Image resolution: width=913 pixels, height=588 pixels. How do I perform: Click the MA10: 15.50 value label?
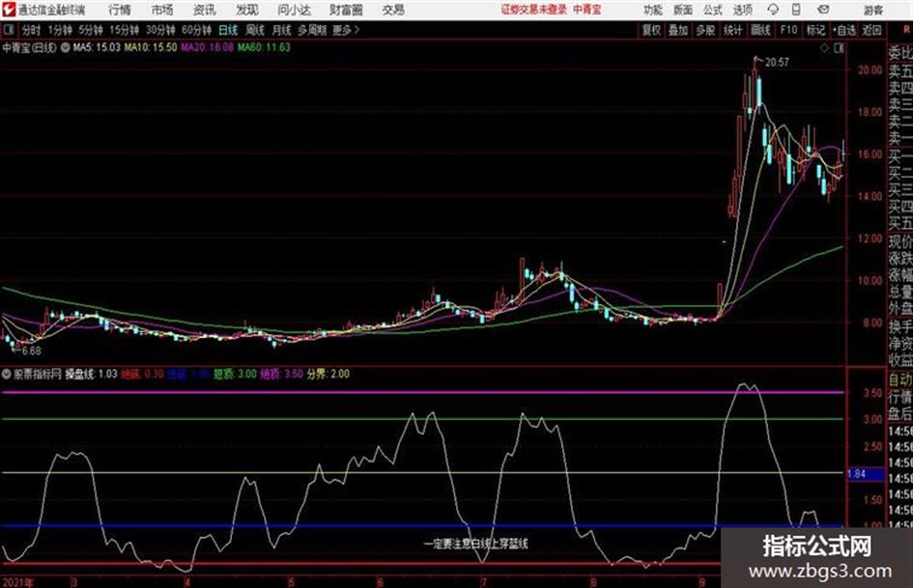pos(150,47)
